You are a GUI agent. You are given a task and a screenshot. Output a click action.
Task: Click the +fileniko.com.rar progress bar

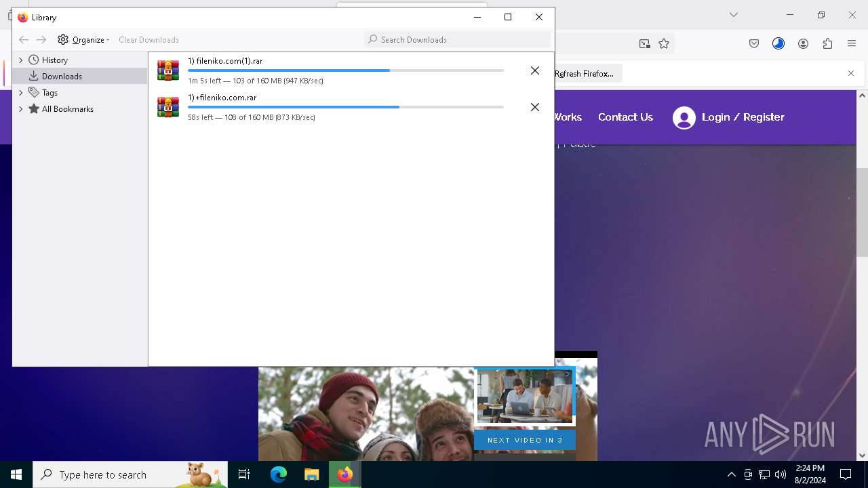[x=346, y=107]
